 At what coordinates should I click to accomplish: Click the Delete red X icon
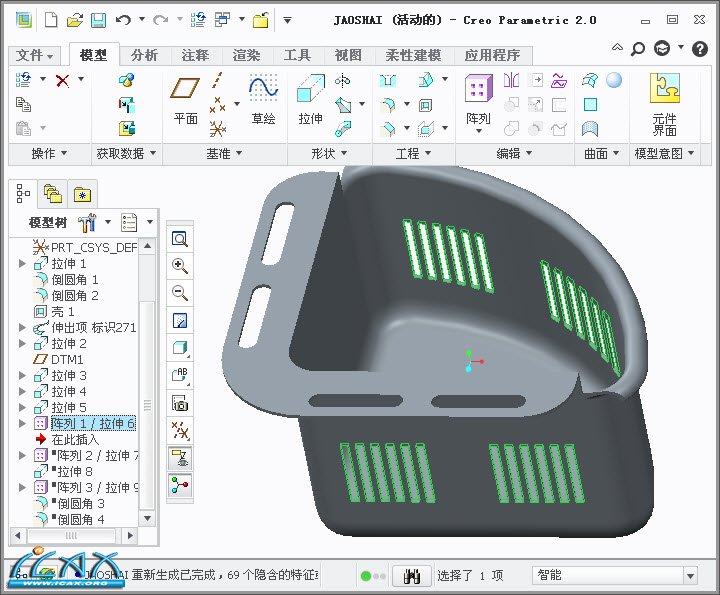[62, 81]
